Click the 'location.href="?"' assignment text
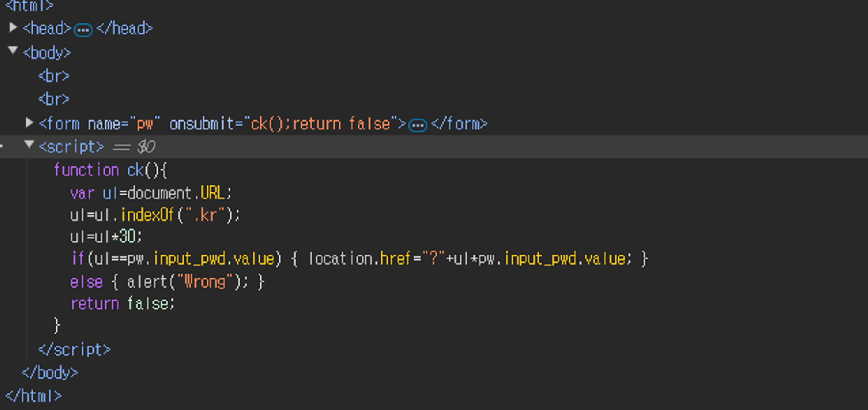Image resolution: width=868 pixels, height=410 pixels. 377,259
